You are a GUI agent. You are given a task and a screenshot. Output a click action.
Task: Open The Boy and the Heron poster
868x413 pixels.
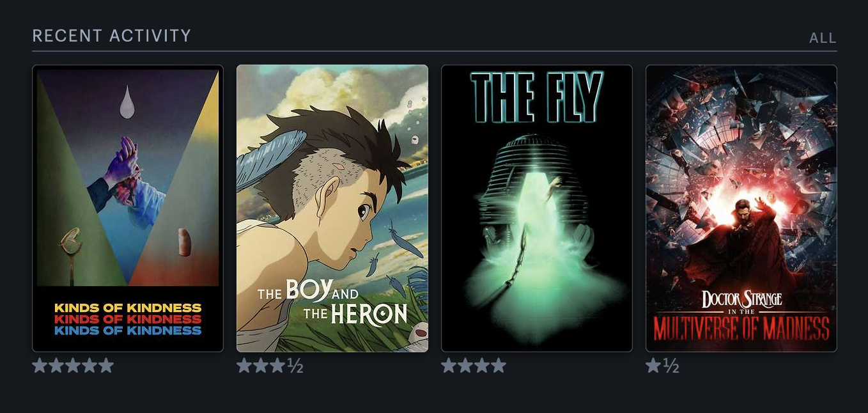[x=332, y=208]
